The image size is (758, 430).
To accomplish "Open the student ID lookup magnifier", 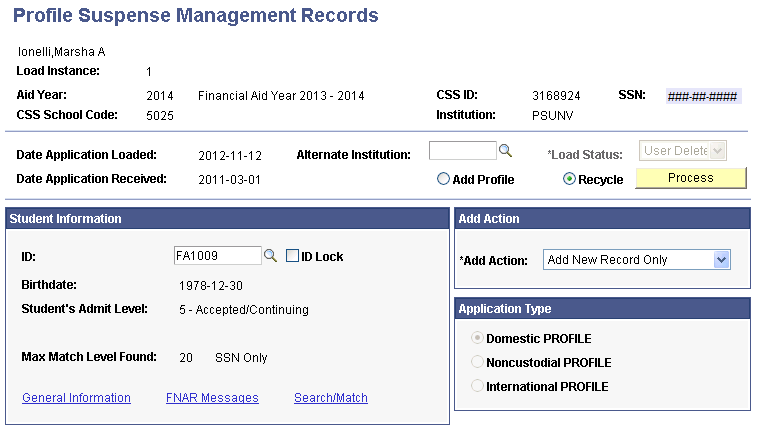I will click(270, 255).
